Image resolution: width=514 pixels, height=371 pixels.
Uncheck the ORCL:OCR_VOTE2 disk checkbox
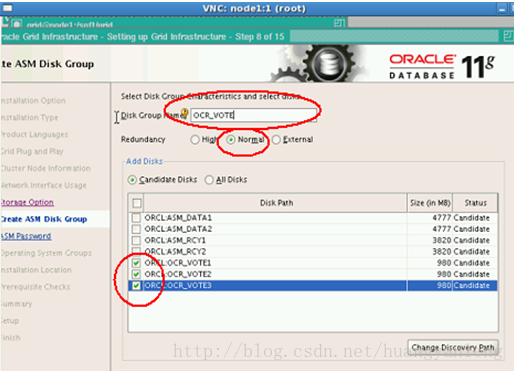[x=136, y=274]
